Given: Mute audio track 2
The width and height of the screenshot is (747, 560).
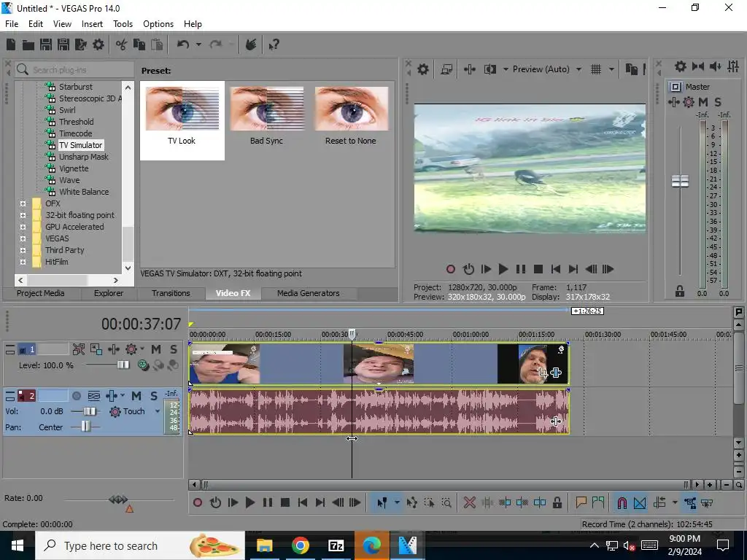Looking at the screenshot, I should pos(136,396).
